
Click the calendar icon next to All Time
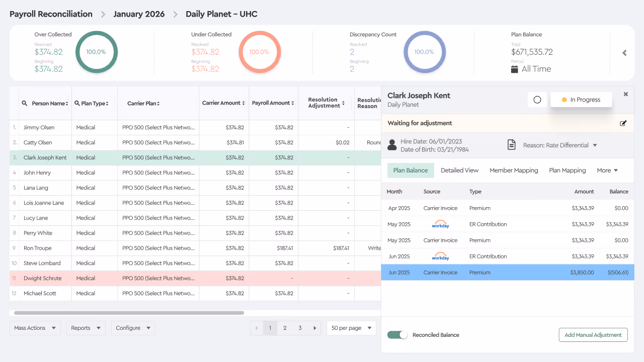pyautogui.click(x=515, y=69)
